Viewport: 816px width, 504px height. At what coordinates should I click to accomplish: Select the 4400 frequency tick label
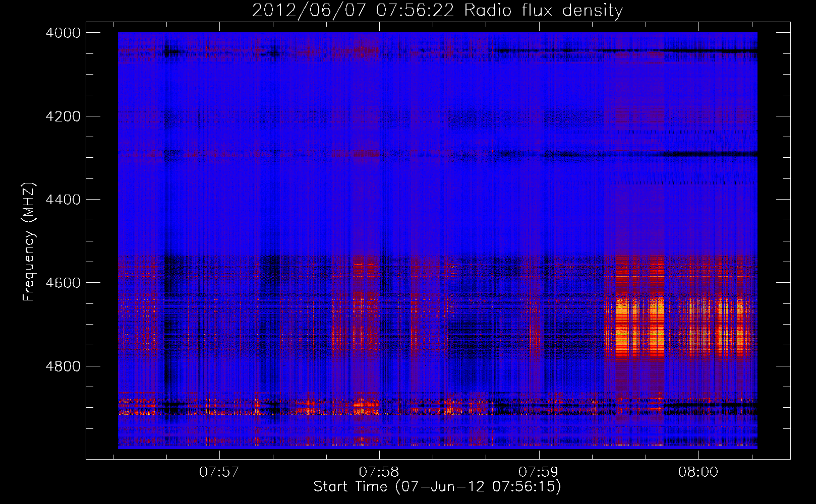tap(63, 200)
